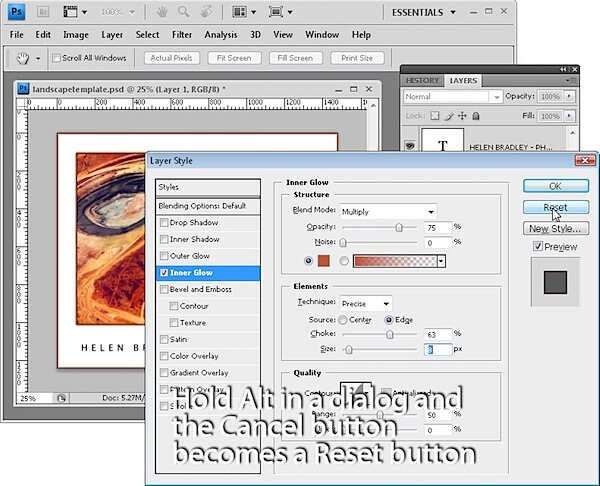Click the Lock position move icon
Screen dimensions: 600x486
point(462,116)
